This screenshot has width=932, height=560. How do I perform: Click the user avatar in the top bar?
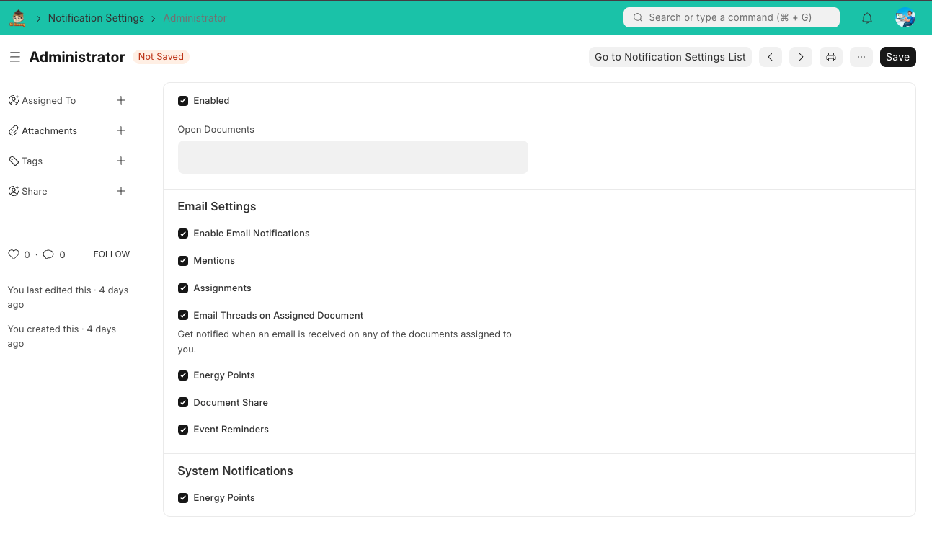905,17
